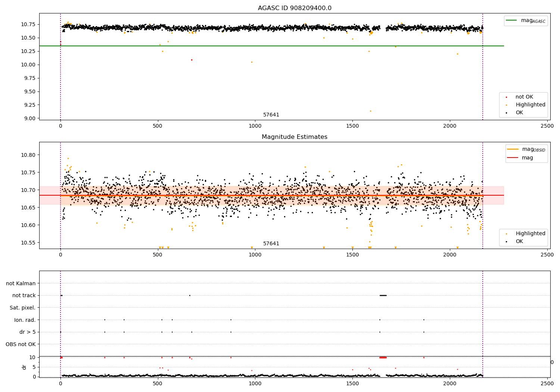This screenshot has height=392, width=560.
Task: Click the 'dr' y-axis label
Action: (x=24, y=367)
